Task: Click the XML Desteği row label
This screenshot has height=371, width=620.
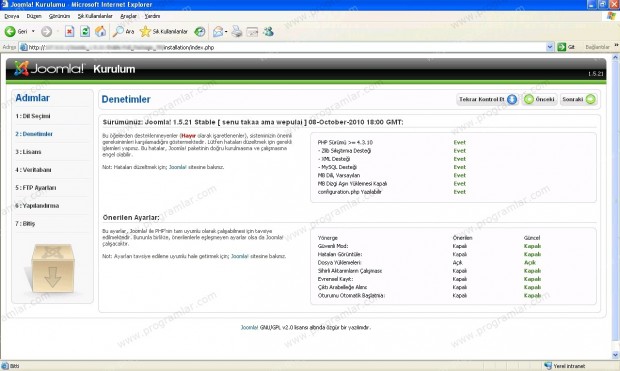Action: tap(334, 159)
